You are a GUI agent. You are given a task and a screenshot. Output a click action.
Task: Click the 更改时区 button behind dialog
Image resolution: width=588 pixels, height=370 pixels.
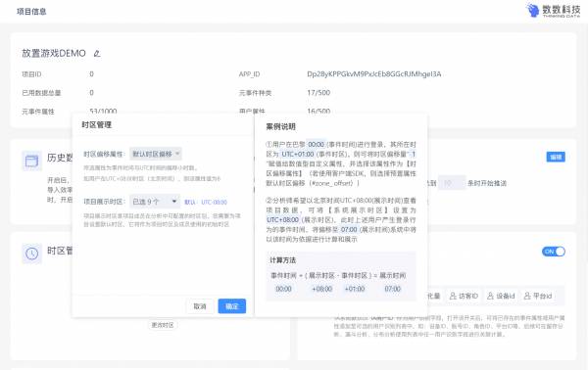(x=163, y=325)
